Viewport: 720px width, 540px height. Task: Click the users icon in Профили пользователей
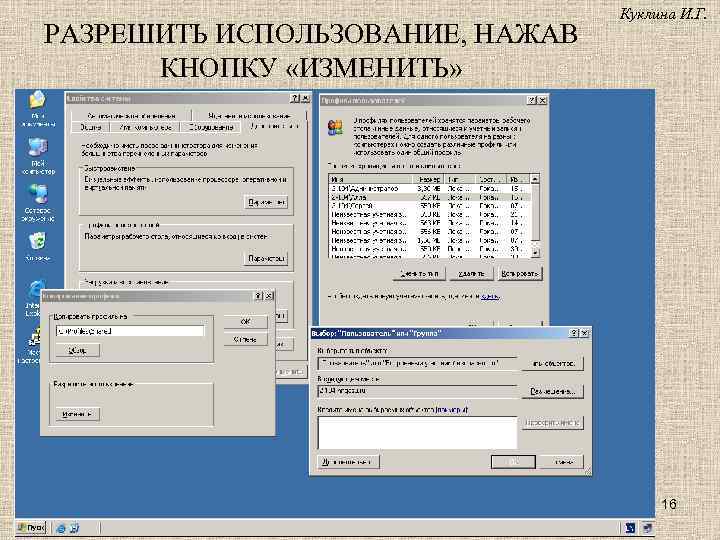tap(335, 127)
